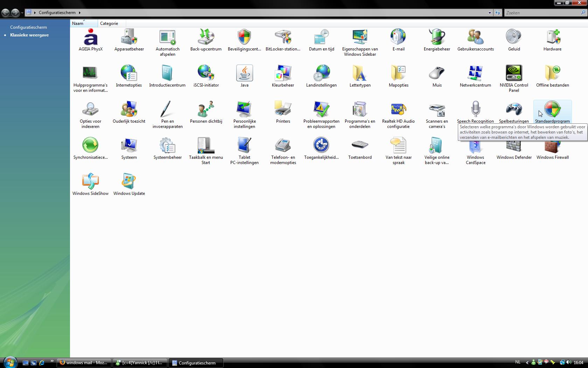Click the Configuratiescherm link in left pane

point(28,27)
